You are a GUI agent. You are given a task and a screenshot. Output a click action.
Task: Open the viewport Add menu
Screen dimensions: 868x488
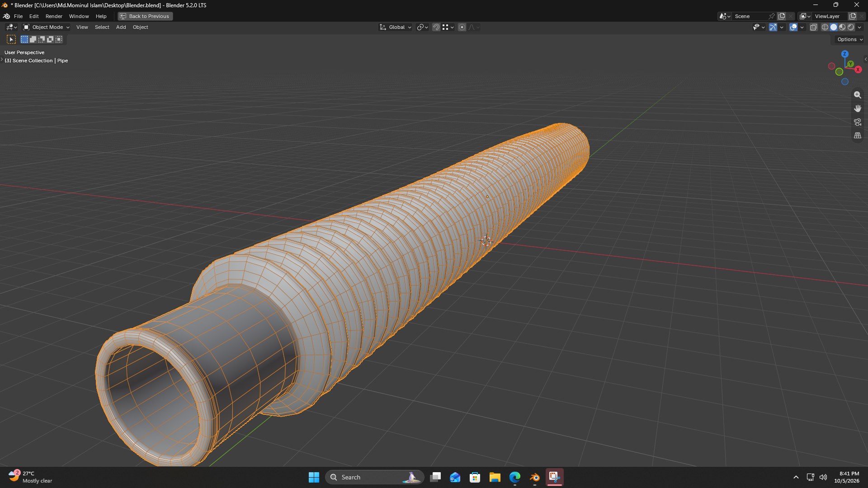pyautogui.click(x=121, y=27)
